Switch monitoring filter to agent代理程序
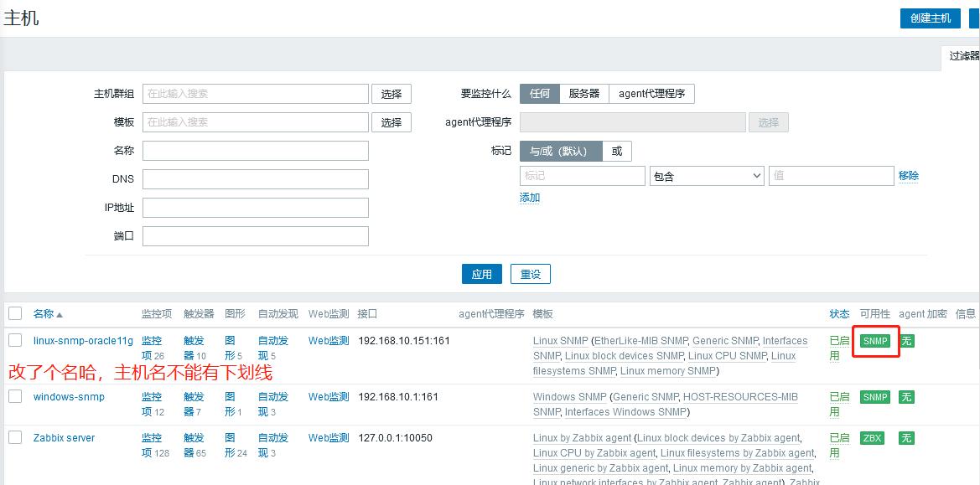980x485 pixels. 652,94
